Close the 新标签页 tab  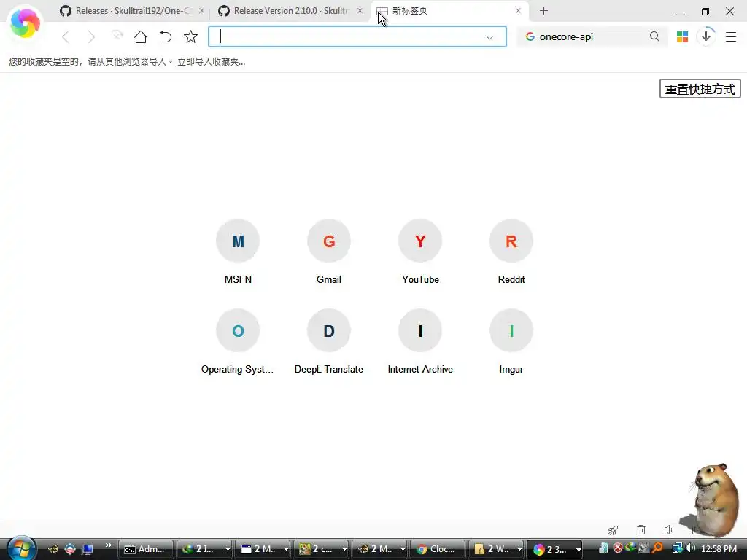(x=519, y=10)
